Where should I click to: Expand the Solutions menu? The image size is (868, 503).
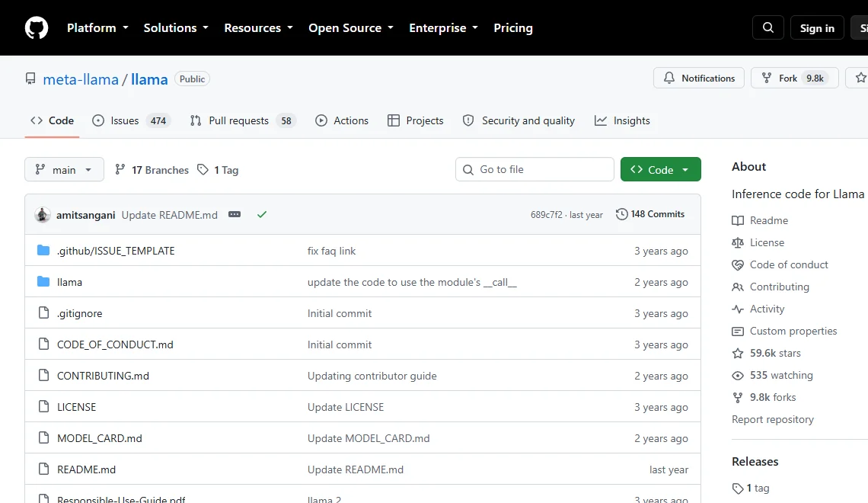[176, 27]
